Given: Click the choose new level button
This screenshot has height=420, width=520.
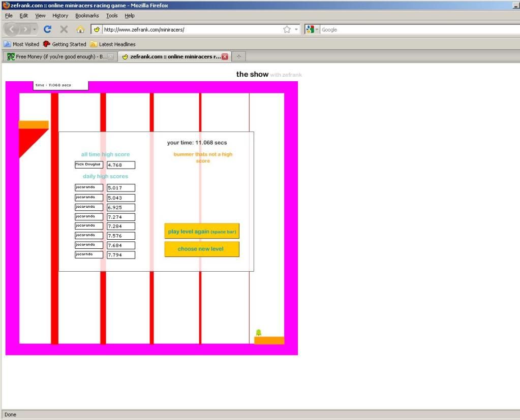Looking at the screenshot, I should click(201, 249).
